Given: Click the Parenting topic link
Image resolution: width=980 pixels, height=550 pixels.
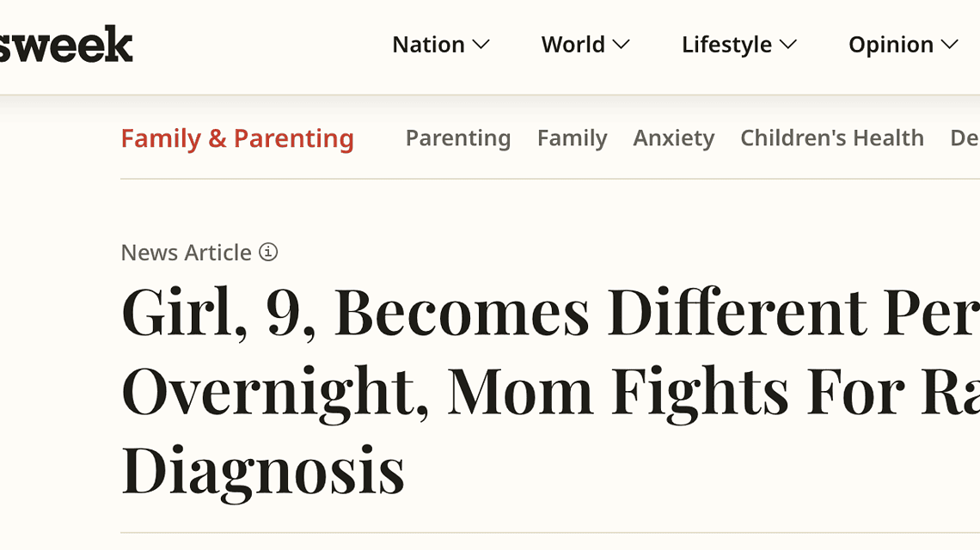Looking at the screenshot, I should coord(458,138).
